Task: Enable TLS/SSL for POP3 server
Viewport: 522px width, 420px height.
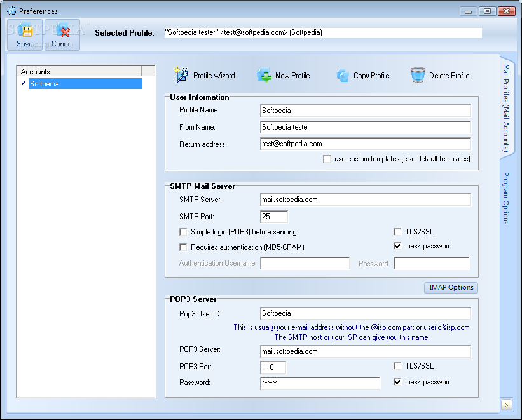Action: [397, 366]
